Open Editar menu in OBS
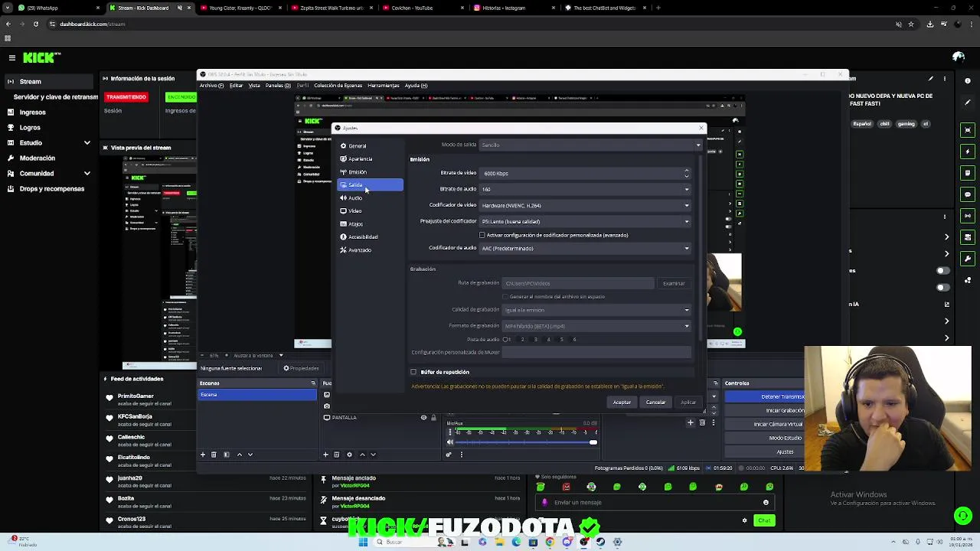Image resolution: width=980 pixels, height=551 pixels. (236, 85)
